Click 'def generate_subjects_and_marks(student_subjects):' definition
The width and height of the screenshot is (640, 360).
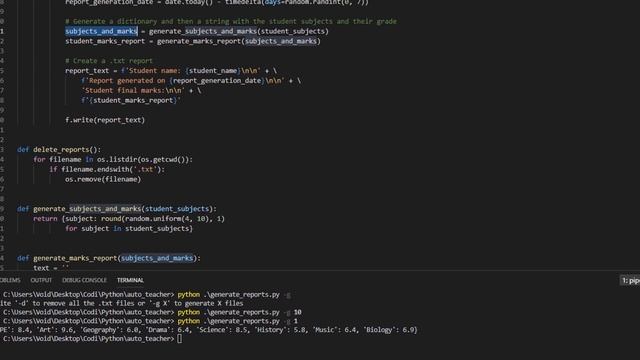(117, 209)
